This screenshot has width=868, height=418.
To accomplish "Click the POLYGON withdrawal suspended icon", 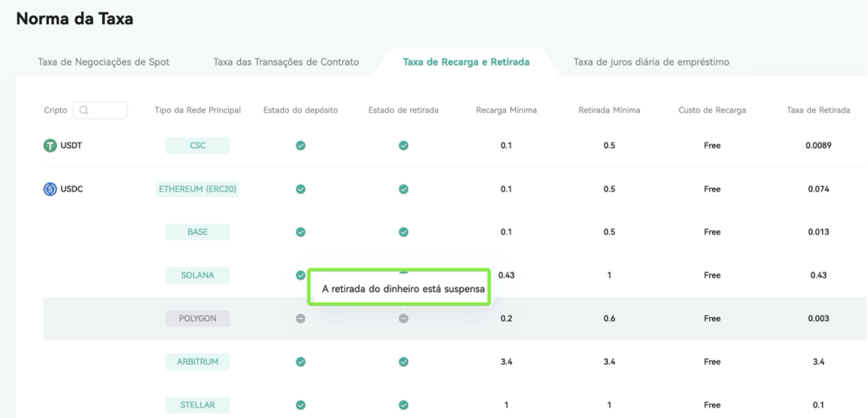I will (x=404, y=319).
